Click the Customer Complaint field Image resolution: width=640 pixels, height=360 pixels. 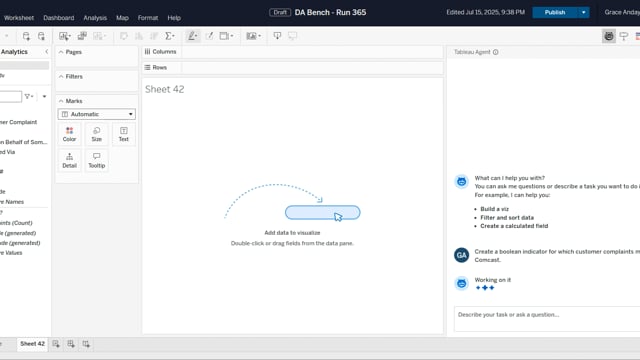point(18,122)
